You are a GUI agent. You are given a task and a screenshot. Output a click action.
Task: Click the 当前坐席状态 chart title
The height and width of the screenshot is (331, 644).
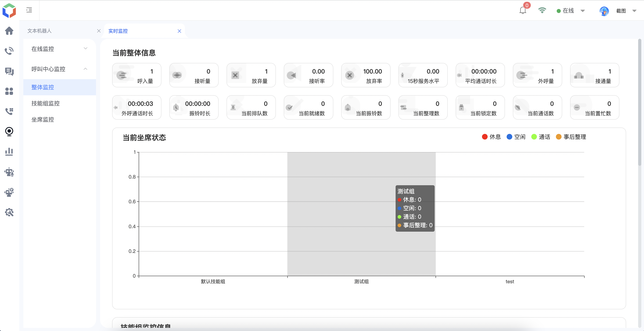coord(144,138)
